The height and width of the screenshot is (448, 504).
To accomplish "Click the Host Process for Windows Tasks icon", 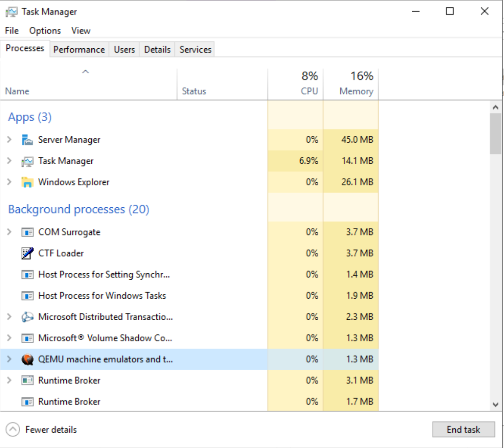I will click(27, 296).
